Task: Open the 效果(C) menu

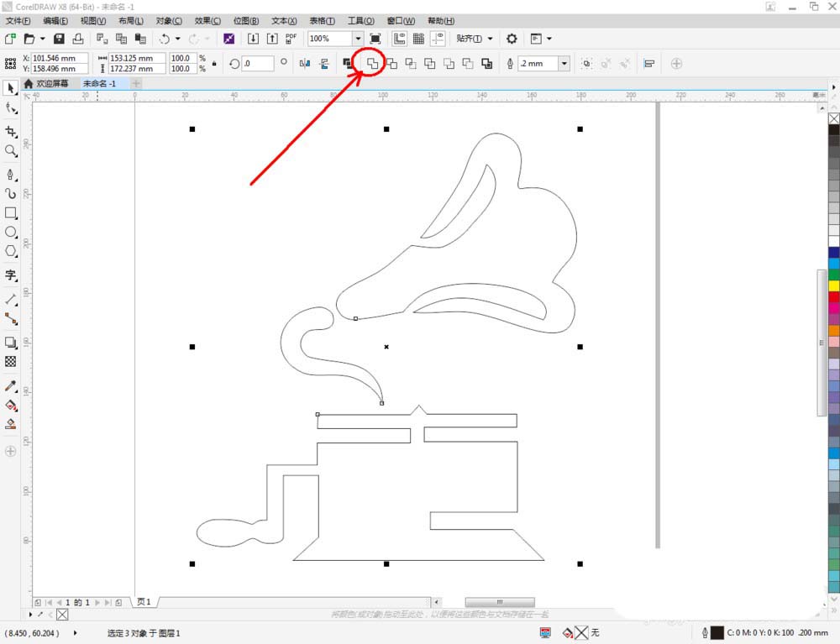Action: pos(207,21)
